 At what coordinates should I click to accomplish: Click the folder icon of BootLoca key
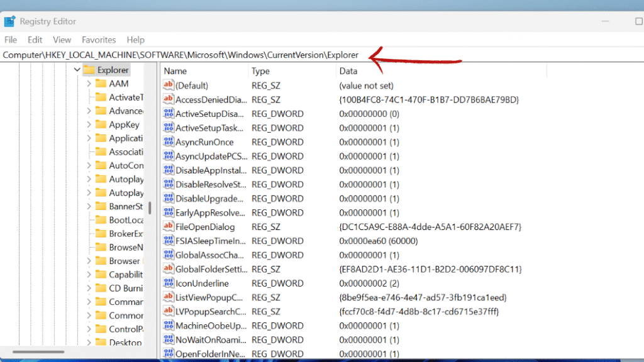[101, 219]
